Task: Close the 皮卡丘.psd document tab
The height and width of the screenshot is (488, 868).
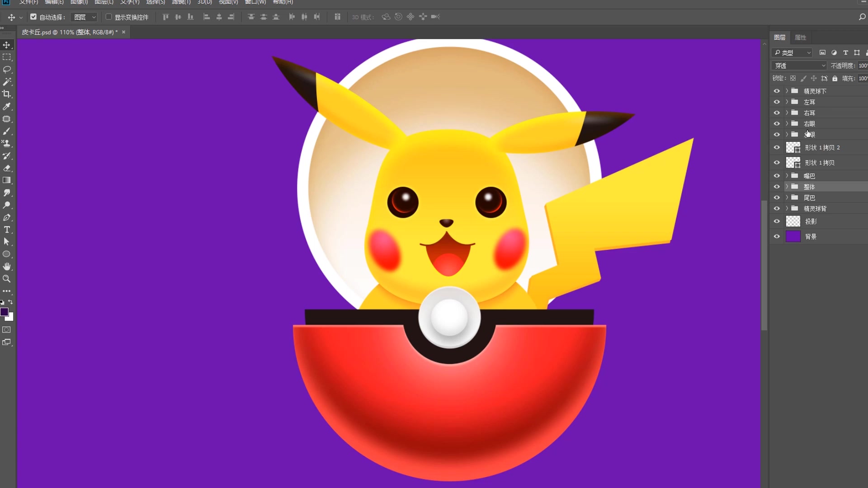Action: tap(123, 32)
